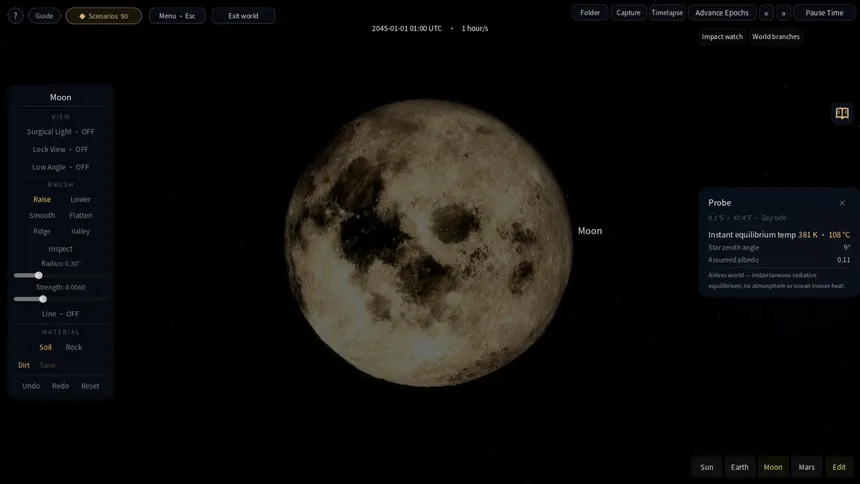Screen dimensions: 860x484
Task: Click the date 2045-01-01 01:00 UTC
Action: coord(406,29)
